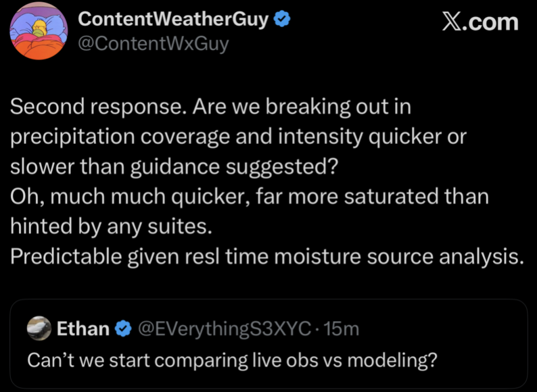Click ContentWeatherGuy's blue verified badge
This screenshot has width=537, height=392.
tap(281, 20)
